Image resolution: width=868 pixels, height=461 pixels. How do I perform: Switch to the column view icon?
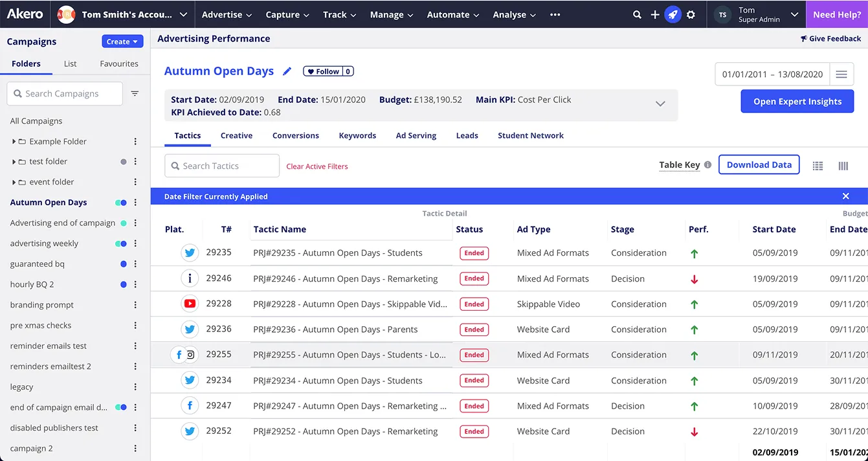843,166
